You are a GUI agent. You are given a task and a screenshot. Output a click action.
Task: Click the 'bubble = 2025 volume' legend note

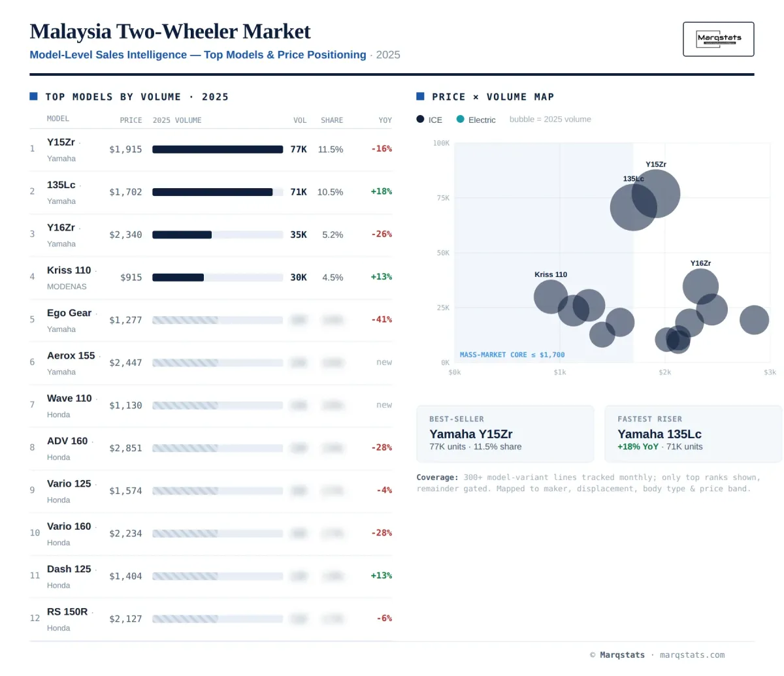tap(550, 120)
